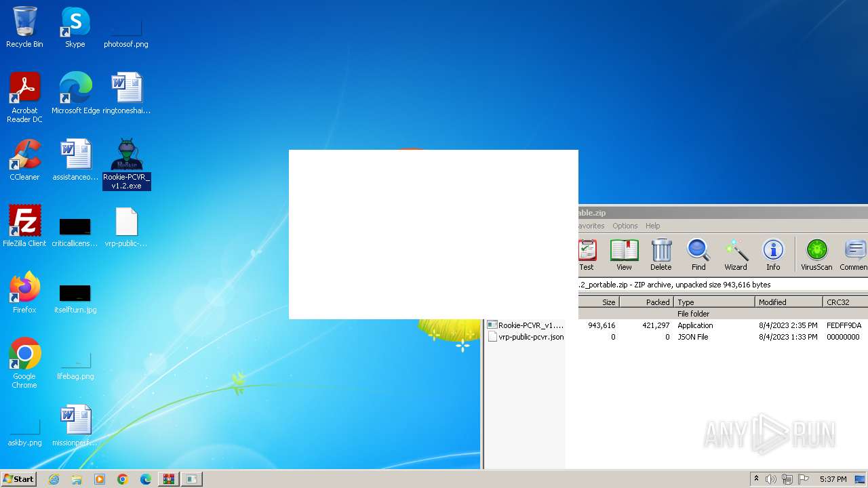
Task: Open the Action Center flag icon
Action: click(804, 479)
